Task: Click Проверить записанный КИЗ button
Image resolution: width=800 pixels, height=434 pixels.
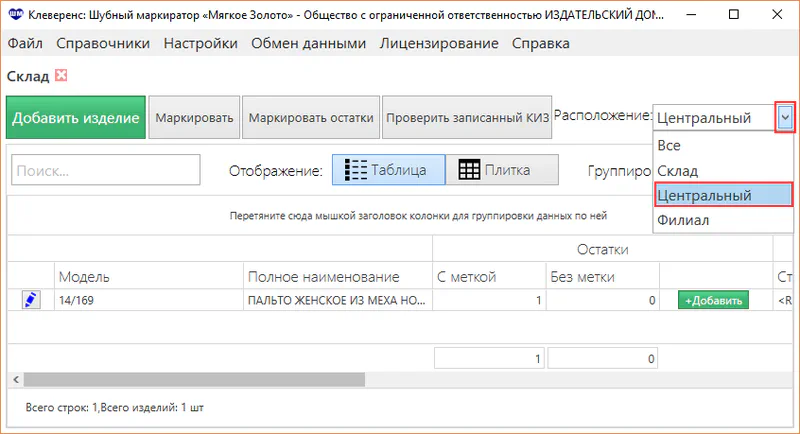Action: (467, 118)
